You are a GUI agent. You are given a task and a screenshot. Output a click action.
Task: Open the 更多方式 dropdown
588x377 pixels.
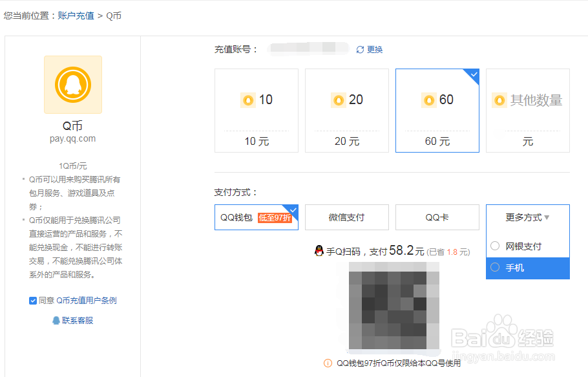tap(527, 218)
